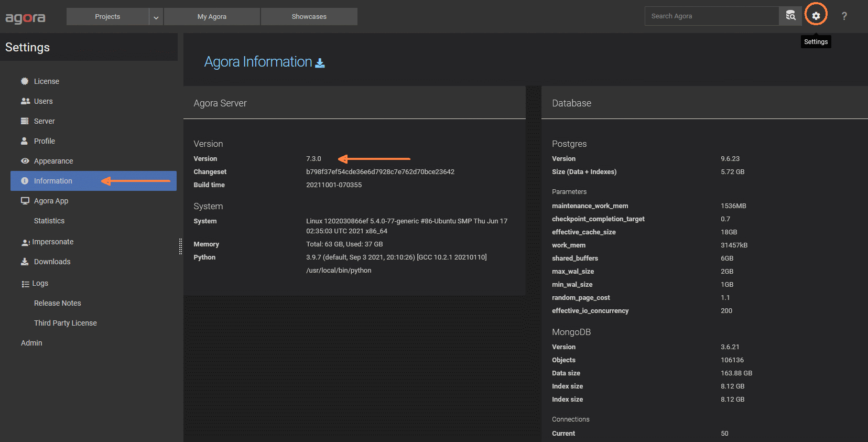Click the MongoDB version 3.6.21
The image size is (868, 442).
[x=730, y=347]
